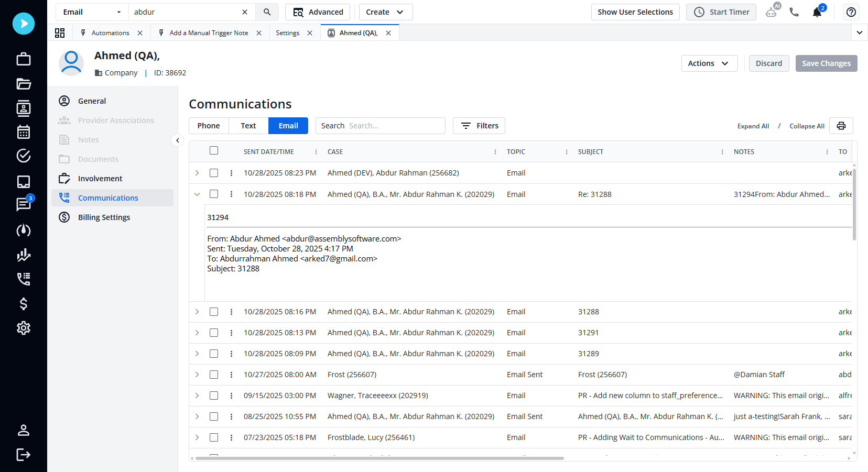
Task: Open notifications via the bell icon
Action: [817, 12]
